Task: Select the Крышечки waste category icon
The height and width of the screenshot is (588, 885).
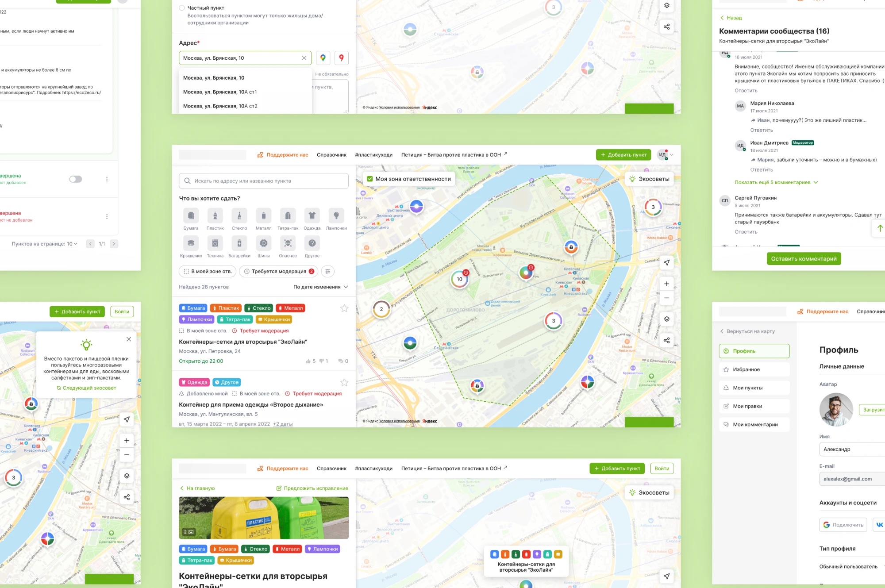Action: [191, 243]
